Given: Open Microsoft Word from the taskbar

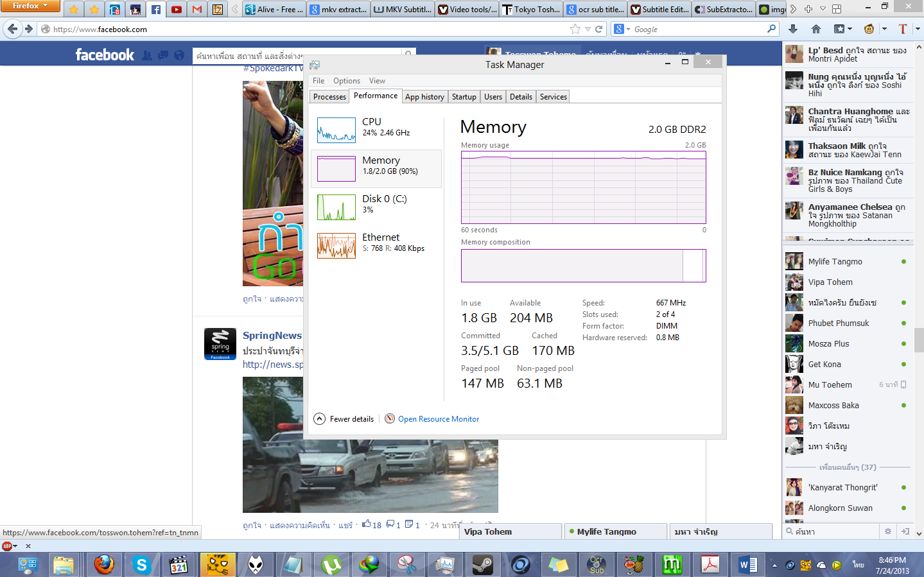Looking at the screenshot, I should click(747, 565).
